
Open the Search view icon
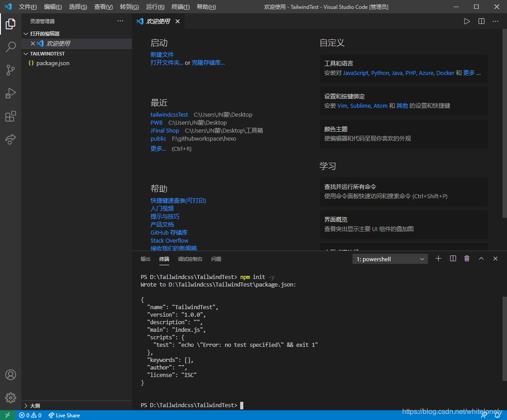pos(10,47)
